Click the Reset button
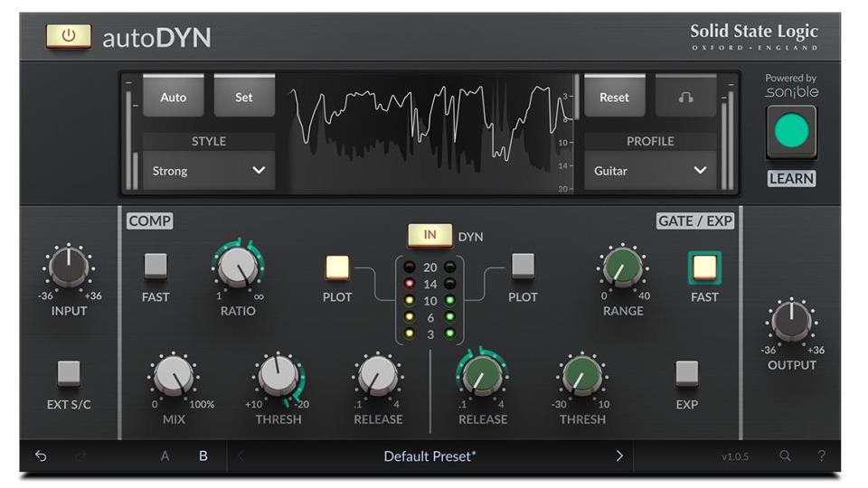 tap(615, 97)
